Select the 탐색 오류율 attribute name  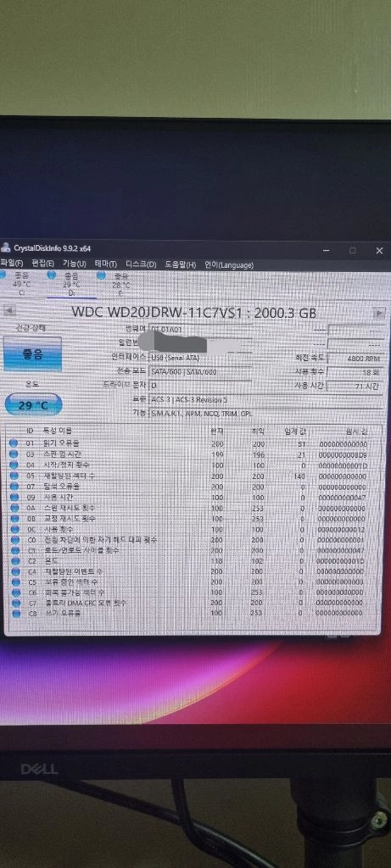[x=61, y=486]
